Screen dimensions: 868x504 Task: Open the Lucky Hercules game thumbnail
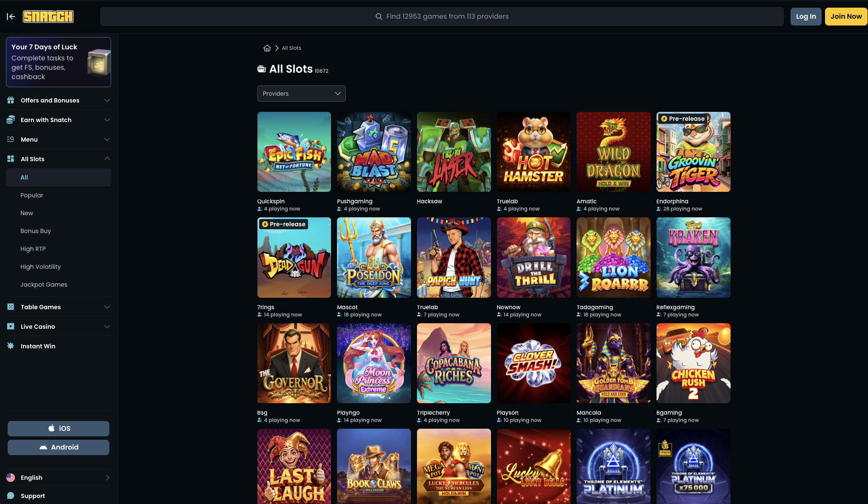click(454, 467)
